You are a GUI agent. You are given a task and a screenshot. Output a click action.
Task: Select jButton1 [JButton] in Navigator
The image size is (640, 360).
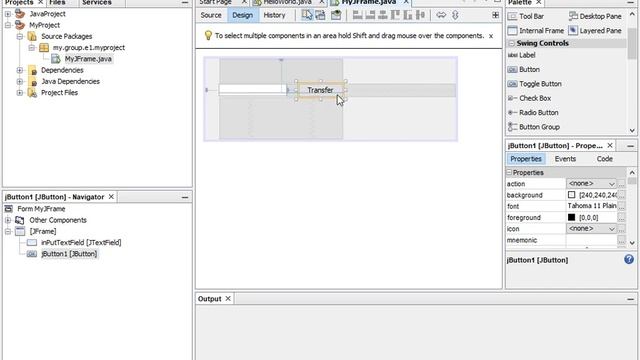click(69, 254)
